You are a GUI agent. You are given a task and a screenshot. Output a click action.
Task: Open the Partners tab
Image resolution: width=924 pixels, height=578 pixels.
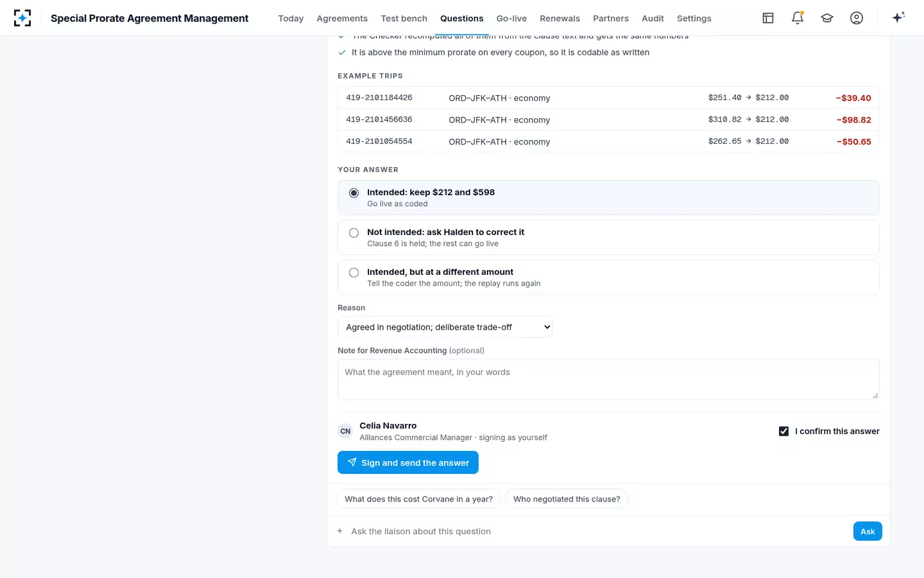pyautogui.click(x=611, y=19)
